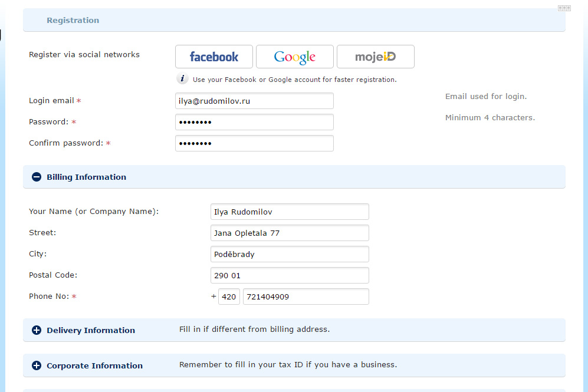Select the Postal Code field
This screenshot has width=588, height=392.
(x=290, y=275)
